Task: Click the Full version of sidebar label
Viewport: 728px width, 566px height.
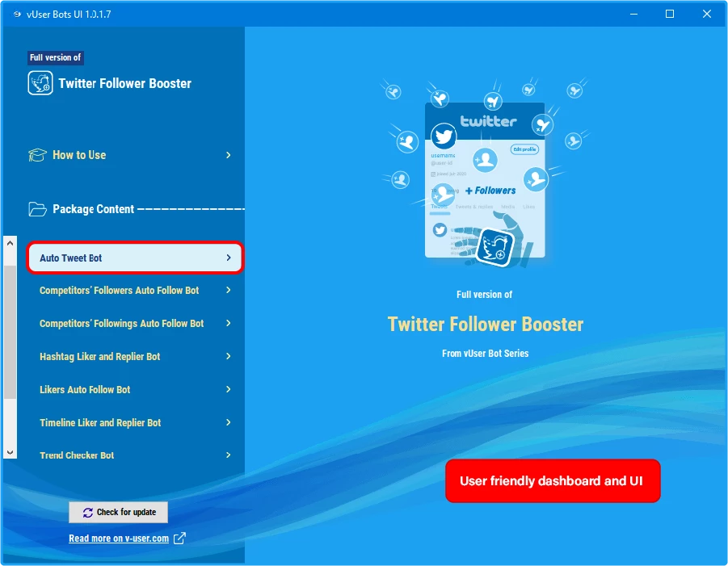Action: click(x=55, y=57)
